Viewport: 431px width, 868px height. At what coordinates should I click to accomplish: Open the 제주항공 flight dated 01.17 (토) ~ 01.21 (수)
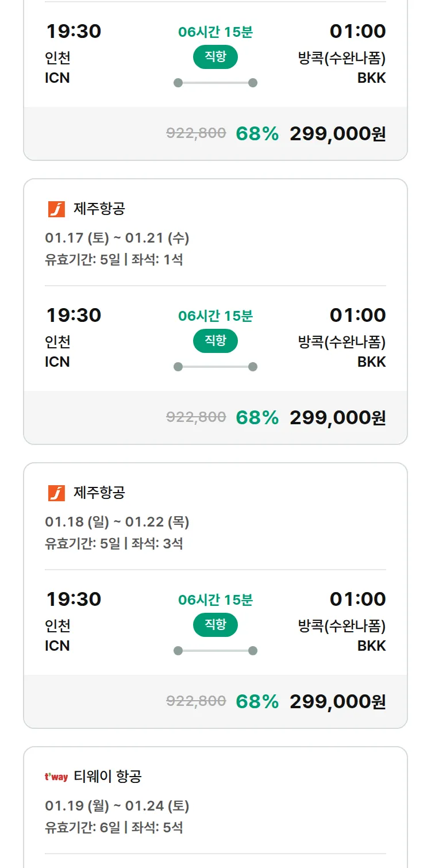tap(117, 238)
